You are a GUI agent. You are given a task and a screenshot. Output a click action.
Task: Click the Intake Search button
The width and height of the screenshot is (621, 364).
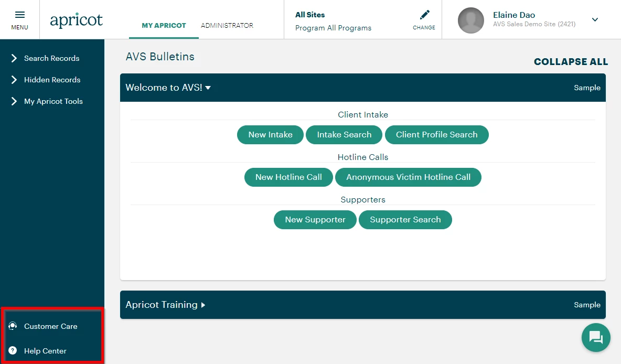pyautogui.click(x=344, y=135)
